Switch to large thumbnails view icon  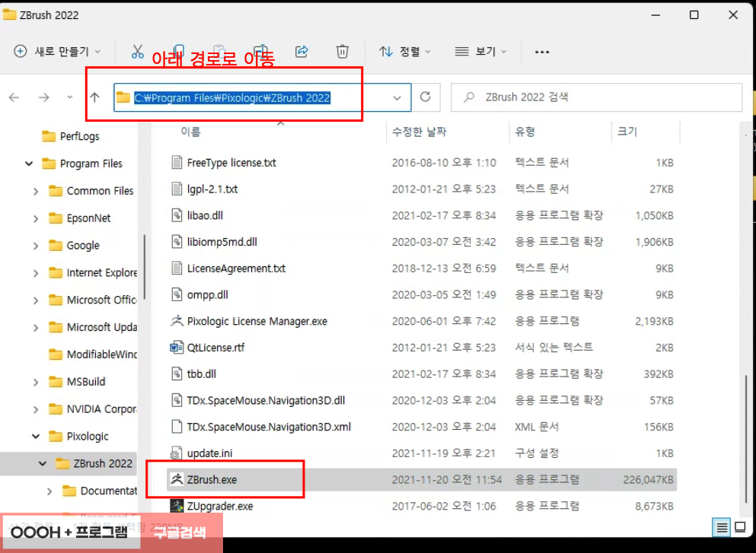740,527
